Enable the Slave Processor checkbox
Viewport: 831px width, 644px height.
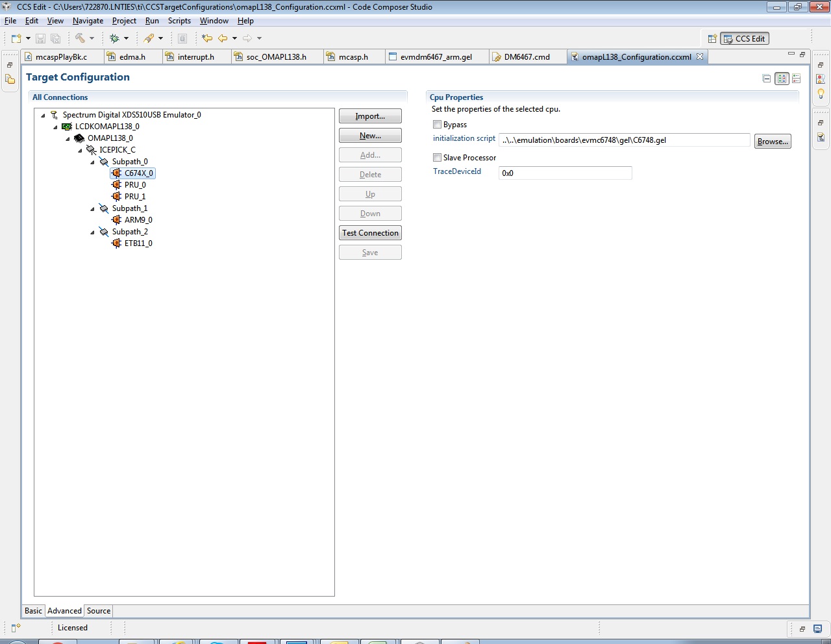pos(437,158)
